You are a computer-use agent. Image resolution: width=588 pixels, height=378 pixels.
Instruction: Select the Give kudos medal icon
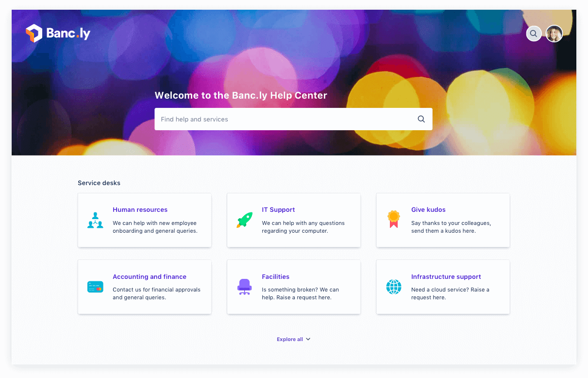pos(393,219)
